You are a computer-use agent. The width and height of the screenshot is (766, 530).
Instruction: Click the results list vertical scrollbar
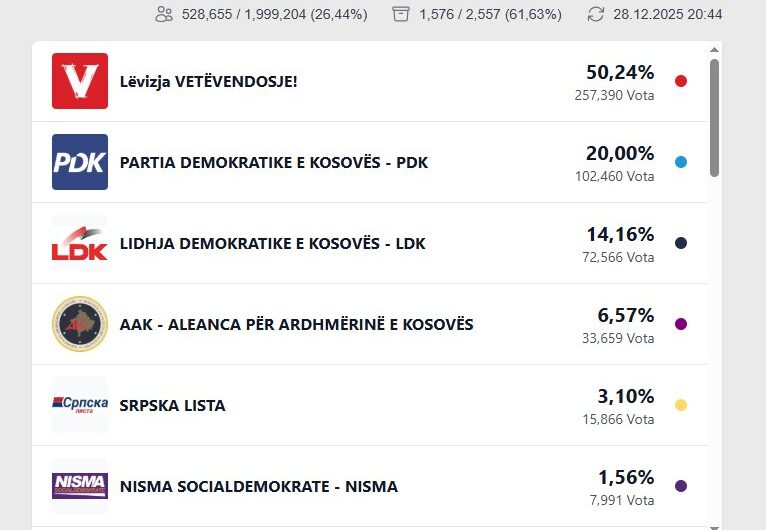click(714, 118)
